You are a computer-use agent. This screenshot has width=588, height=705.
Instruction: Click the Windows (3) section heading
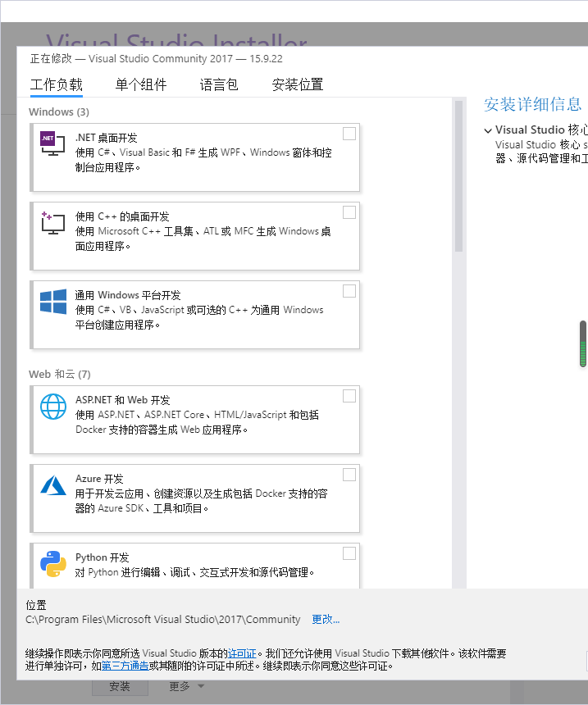coord(59,112)
